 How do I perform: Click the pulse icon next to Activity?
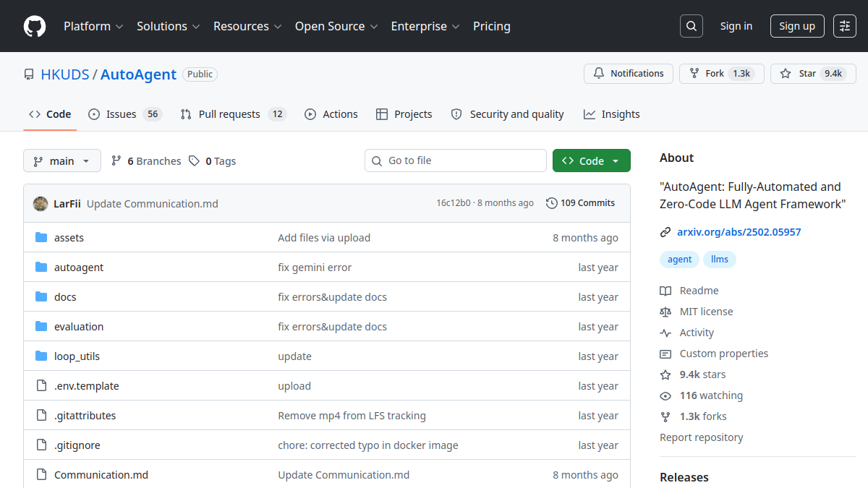[665, 333]
